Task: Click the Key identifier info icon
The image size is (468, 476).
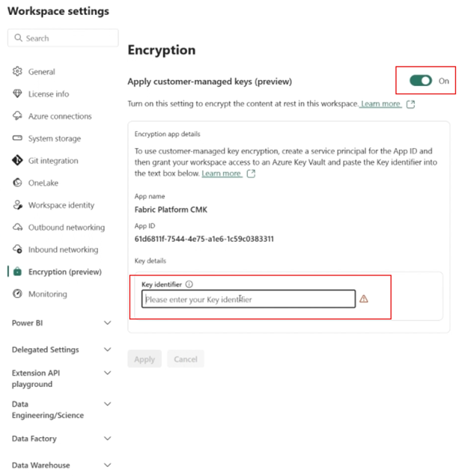Action: click(x=189, y=284)
